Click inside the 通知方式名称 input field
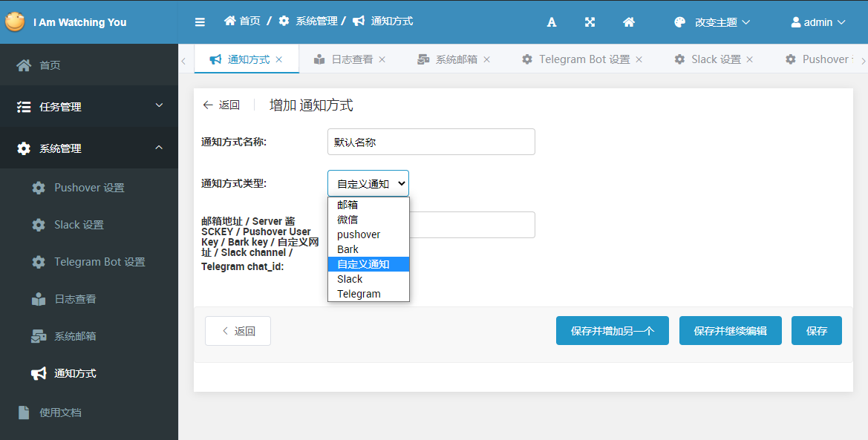868x440 pixels. (x=431, y=142)
